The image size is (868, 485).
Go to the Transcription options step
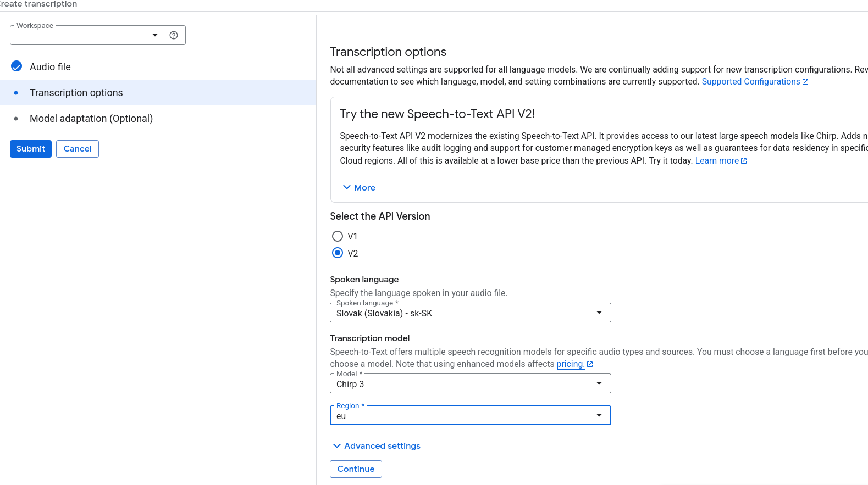(x=76, y=93)
